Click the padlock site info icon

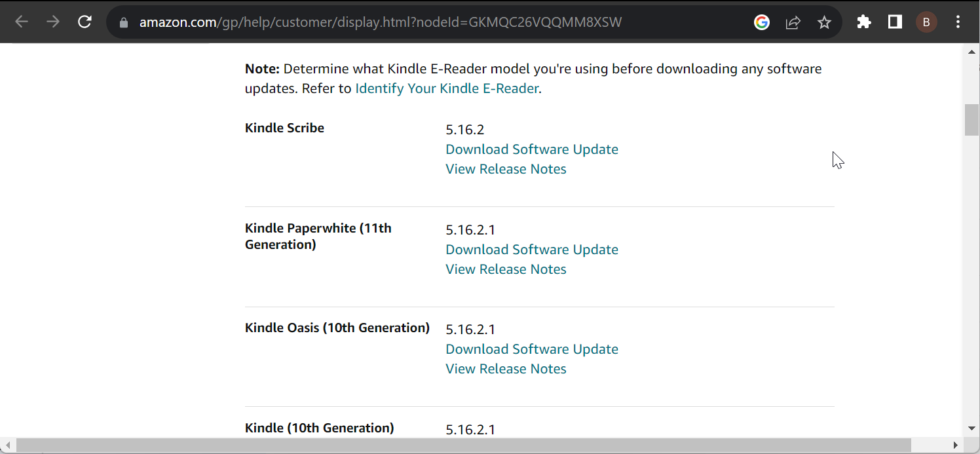pos(123,23)
